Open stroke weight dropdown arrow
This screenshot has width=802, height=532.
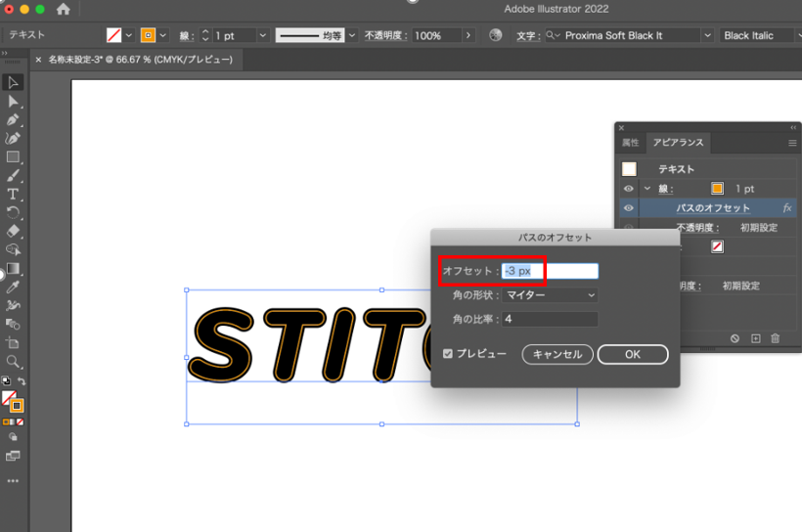263,35
